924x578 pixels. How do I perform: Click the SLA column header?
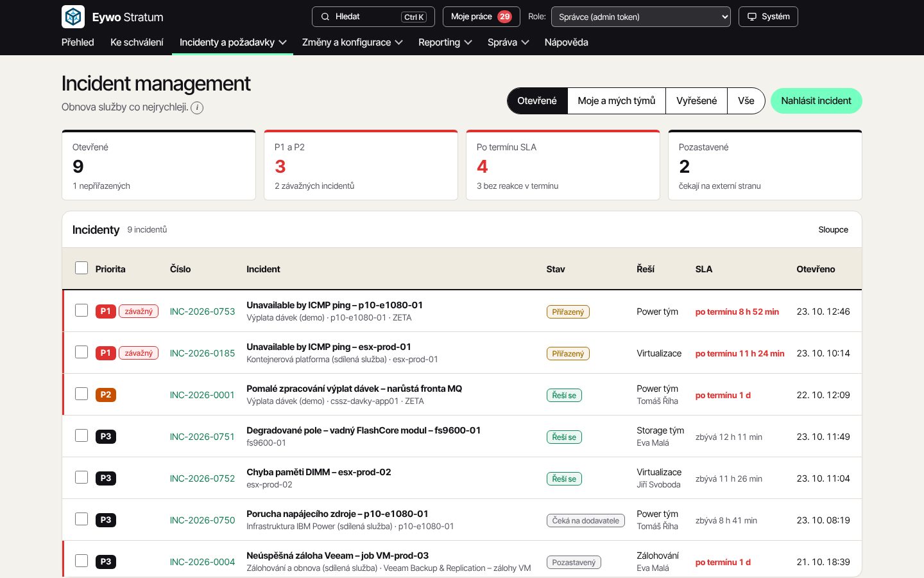click(704, 269)
